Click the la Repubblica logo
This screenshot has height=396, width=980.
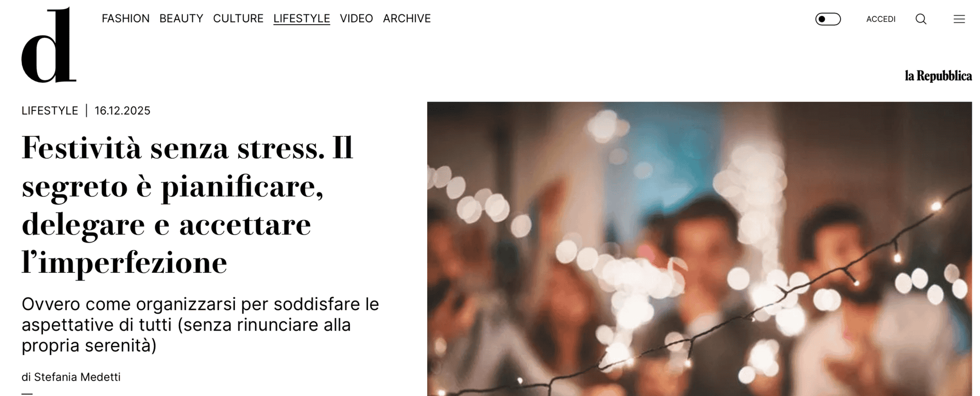pyautogui.click(x=938, y=76)
